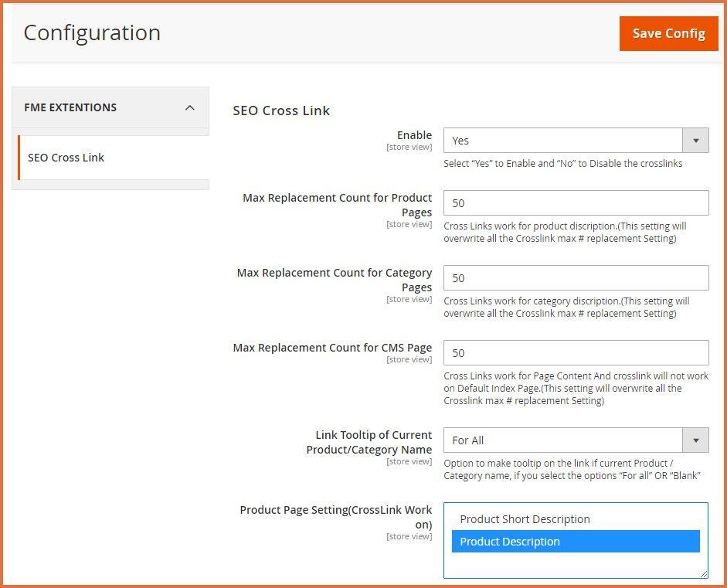Click the Max Replacement Count for Product Pages label
Image resolution: width=727 pixels, height=588 pixels.
point(337,205)
